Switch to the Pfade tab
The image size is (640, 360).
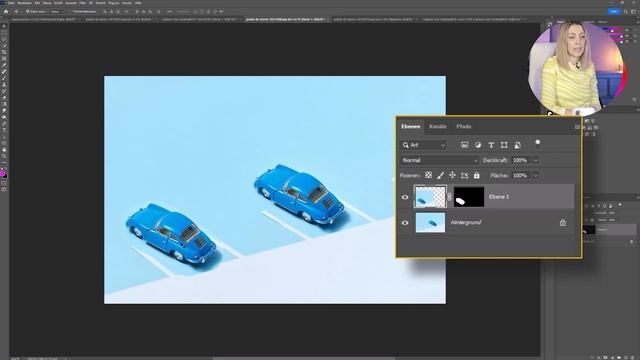464,127
